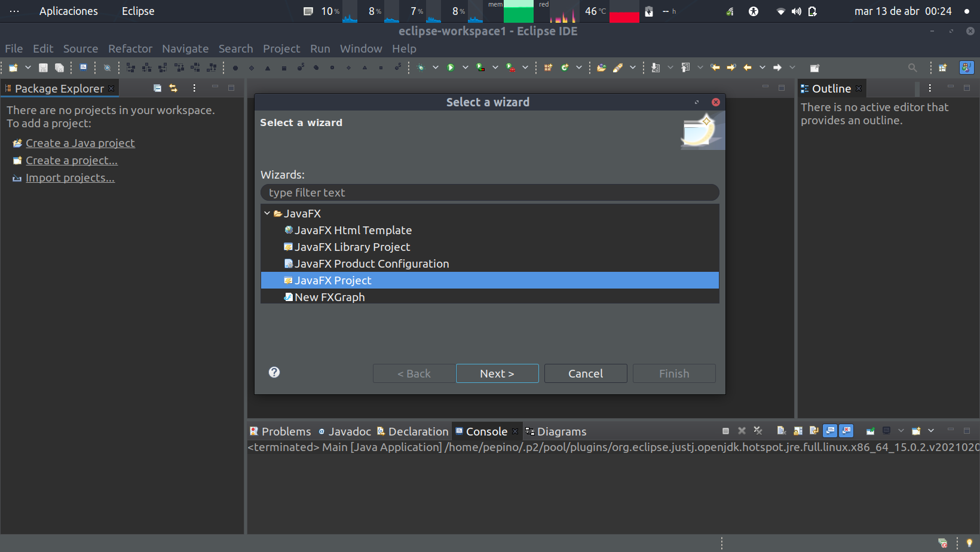Click the Cancel button in wizard dialog
Screen dimensions: 980x552
pyautogui.click(x=586, y=373)
